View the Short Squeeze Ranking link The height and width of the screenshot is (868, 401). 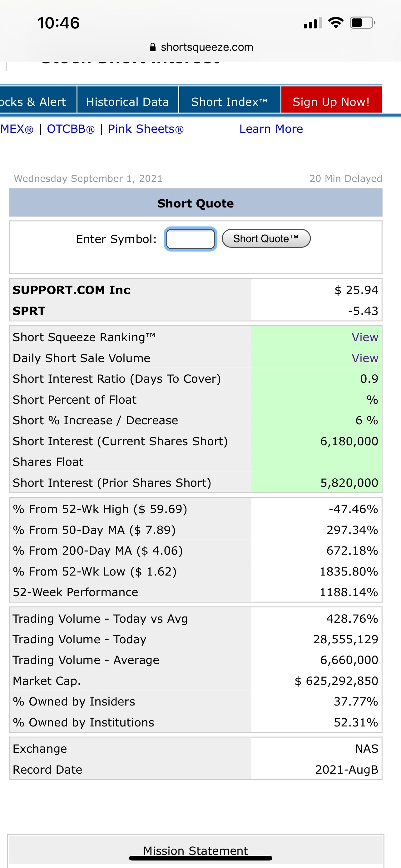[x=365, y=337]
